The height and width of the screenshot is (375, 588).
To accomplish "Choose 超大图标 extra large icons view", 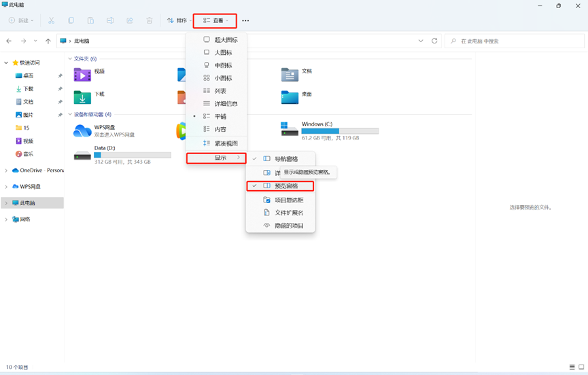I will [226, 40].
